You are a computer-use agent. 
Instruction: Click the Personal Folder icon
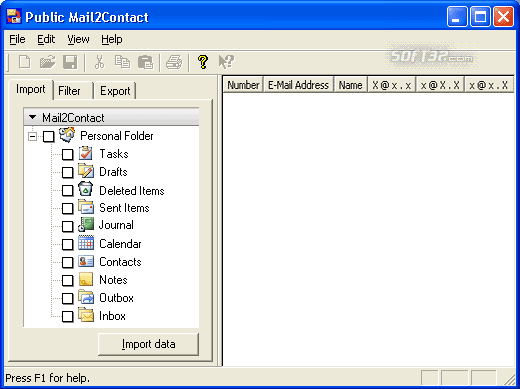[x=67, y=135]
